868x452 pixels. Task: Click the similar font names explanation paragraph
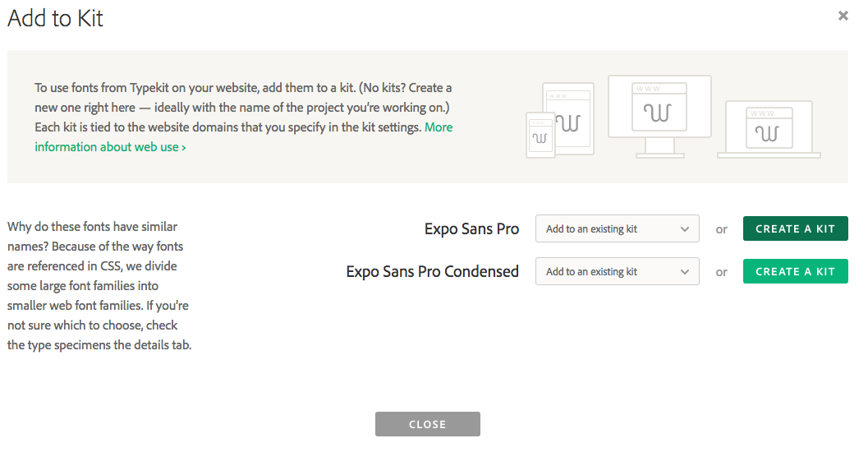[x=99, y=286]
